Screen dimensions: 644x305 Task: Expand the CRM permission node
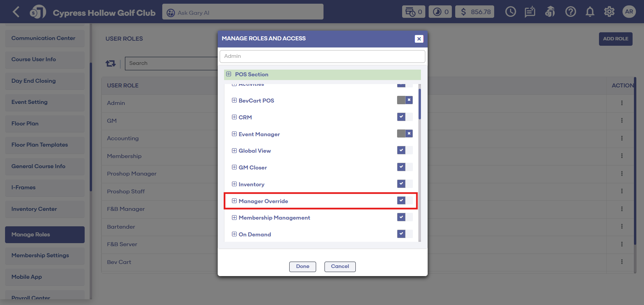click(x=234, y=117)
